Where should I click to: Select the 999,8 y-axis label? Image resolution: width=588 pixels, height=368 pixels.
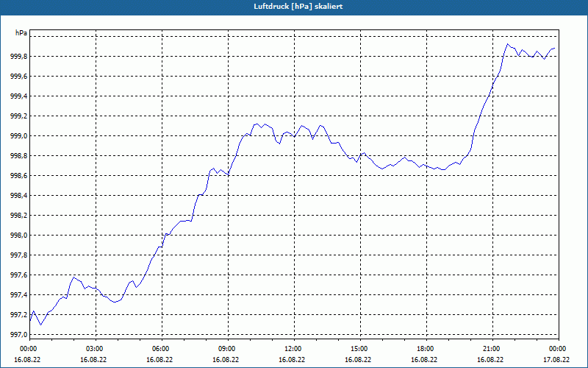click(x=18, y=57)
